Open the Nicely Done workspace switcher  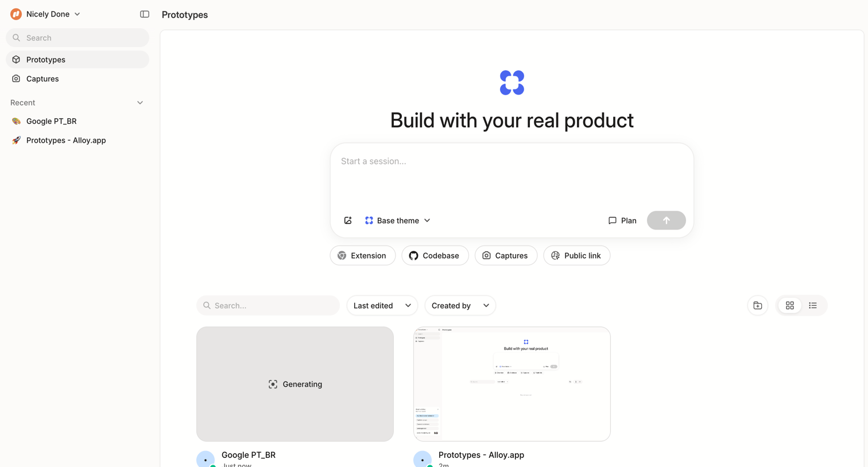(45, 14)
